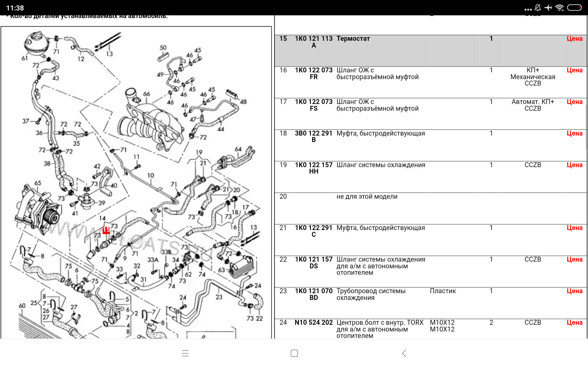
Task: Select part number 1K0 122 073 FR
Action: coord(314,74)
